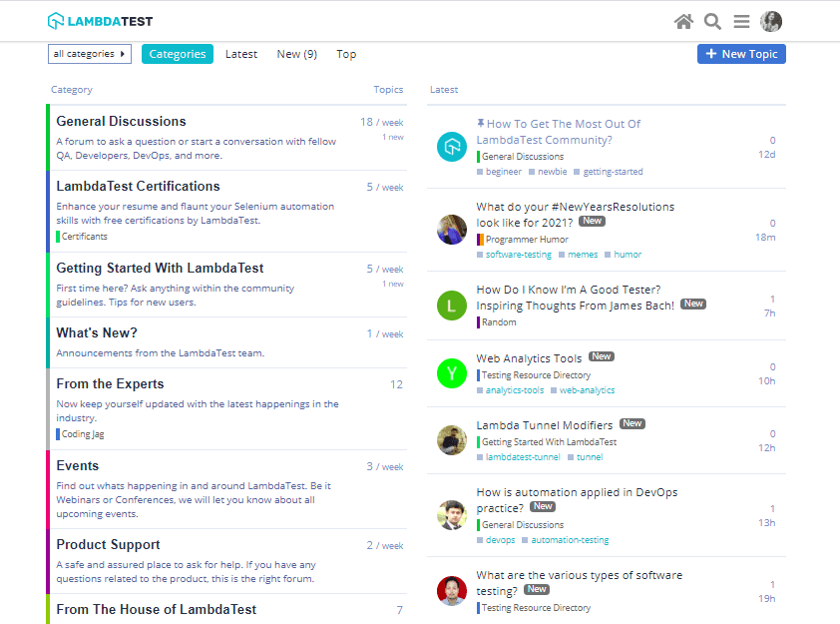Viewport: 840px width, 624px height.
Task: Click avatar beside software testing types topic
Action: tap(452, 591)
